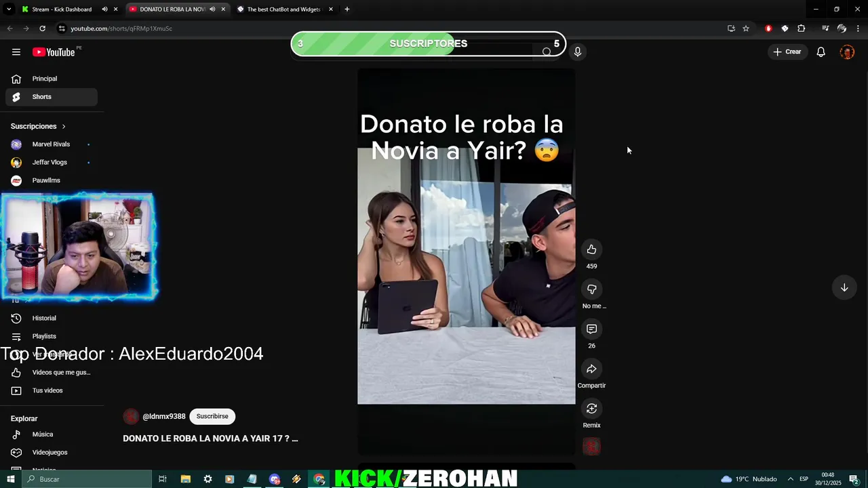Open media controls music queue icon

tap(825, 28)
